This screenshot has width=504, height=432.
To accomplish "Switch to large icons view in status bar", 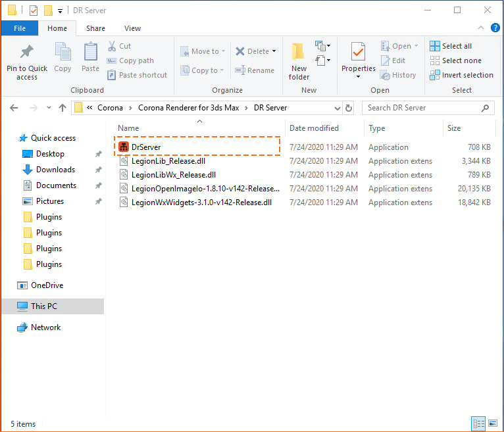I will coord(491,424).
